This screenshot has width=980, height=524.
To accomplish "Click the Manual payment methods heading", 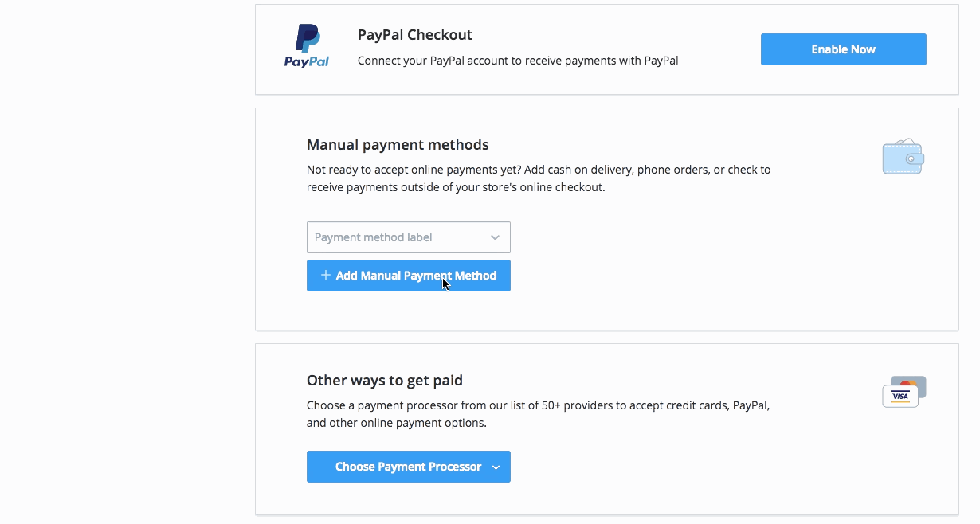I will (x=398, y=145).
